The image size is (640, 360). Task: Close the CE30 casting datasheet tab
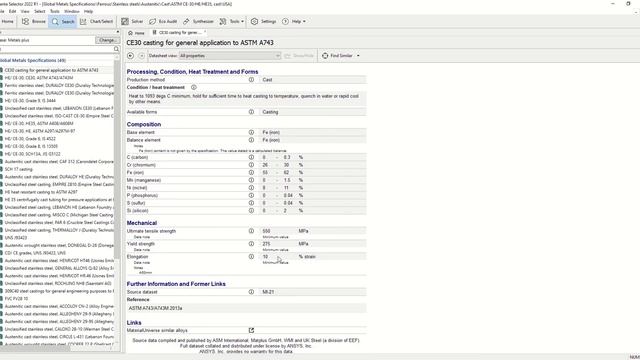coord(205,32)
